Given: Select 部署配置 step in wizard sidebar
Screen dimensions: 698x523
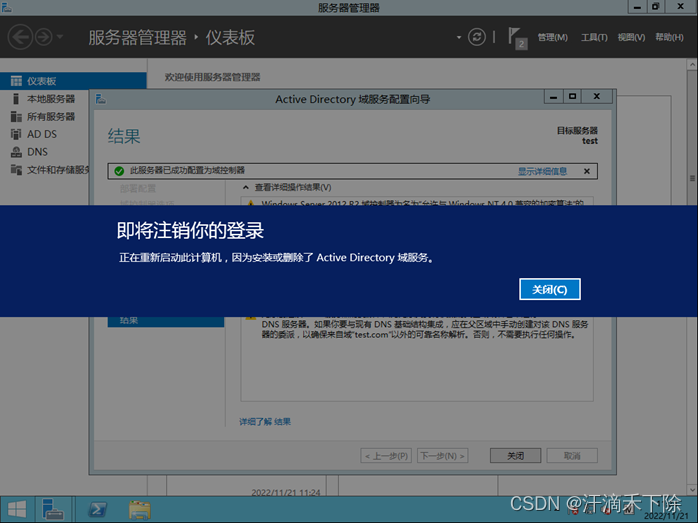Looking at the screenshot, I should pyautogui.click(x=138, y=189).
